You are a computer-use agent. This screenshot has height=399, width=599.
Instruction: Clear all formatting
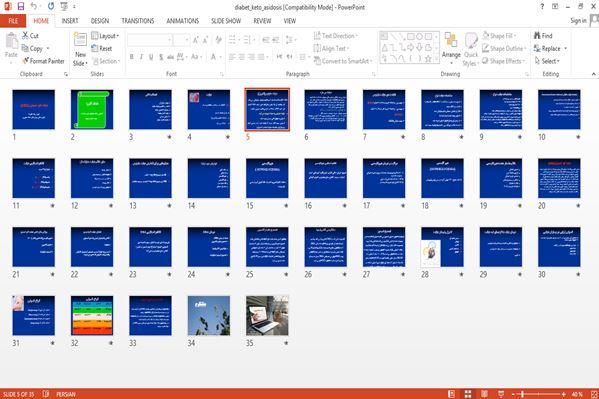[x=219, y=40]
